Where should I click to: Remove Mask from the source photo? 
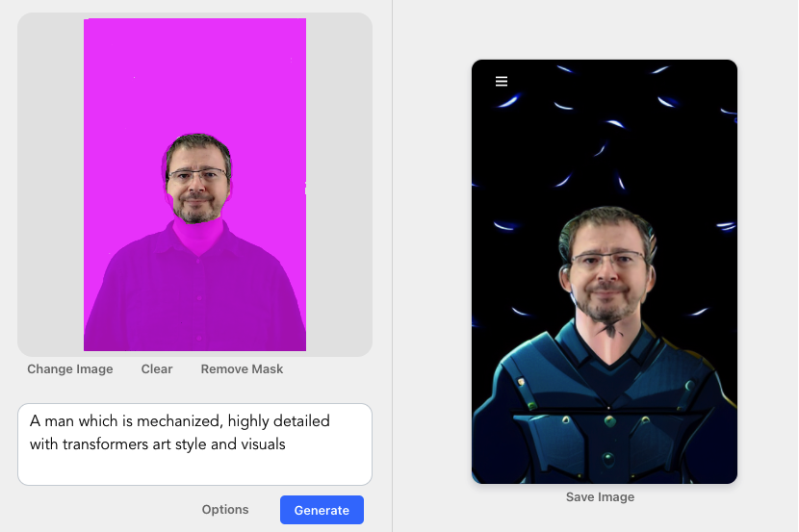pyautogui.click(x=242, y=369)
